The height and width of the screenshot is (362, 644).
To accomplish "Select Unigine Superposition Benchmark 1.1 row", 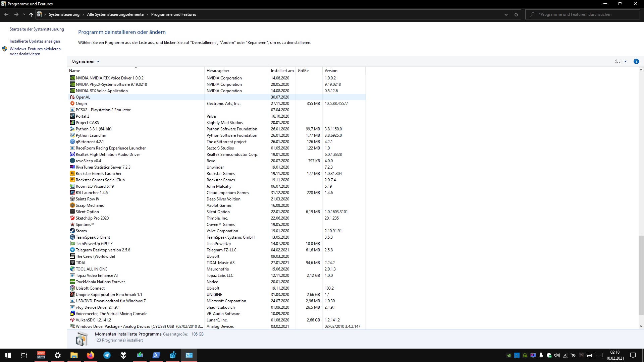I will [217, 295].
